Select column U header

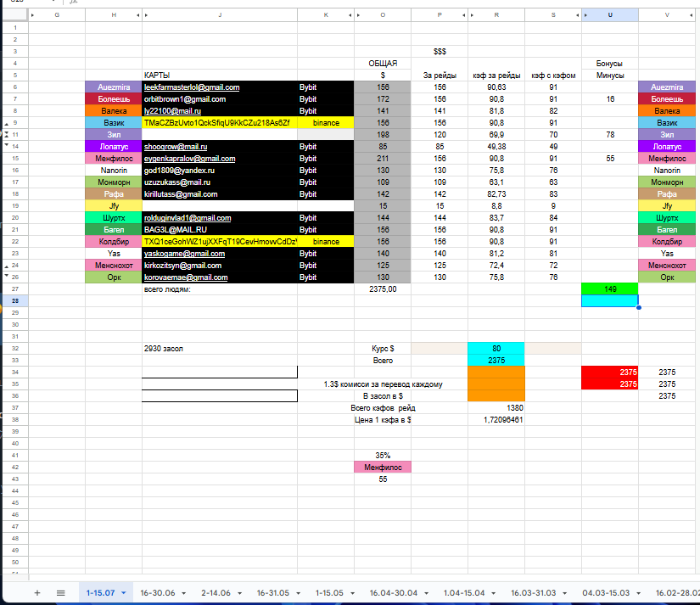pyautogui.click(x=610, y=15)
